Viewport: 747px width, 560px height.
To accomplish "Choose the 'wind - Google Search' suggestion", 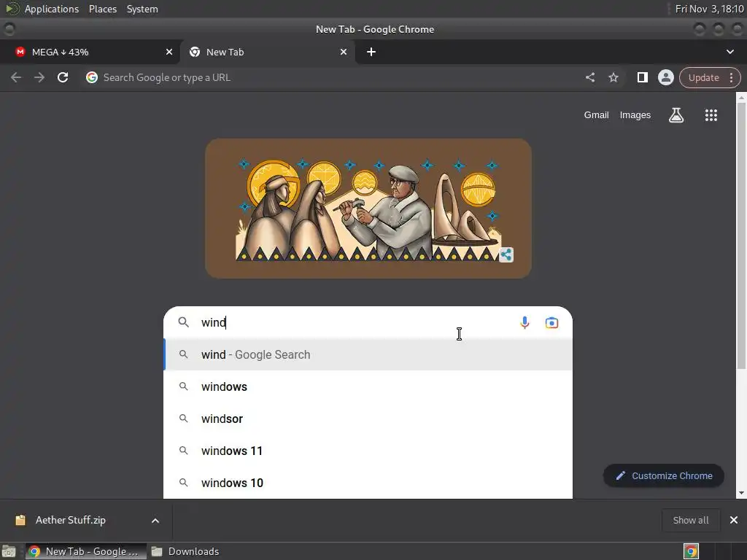I will [x=368, y=355].
